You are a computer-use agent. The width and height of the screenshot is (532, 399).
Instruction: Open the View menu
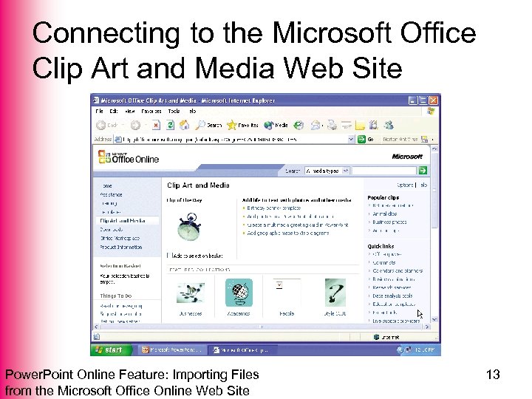coord(129,111)
